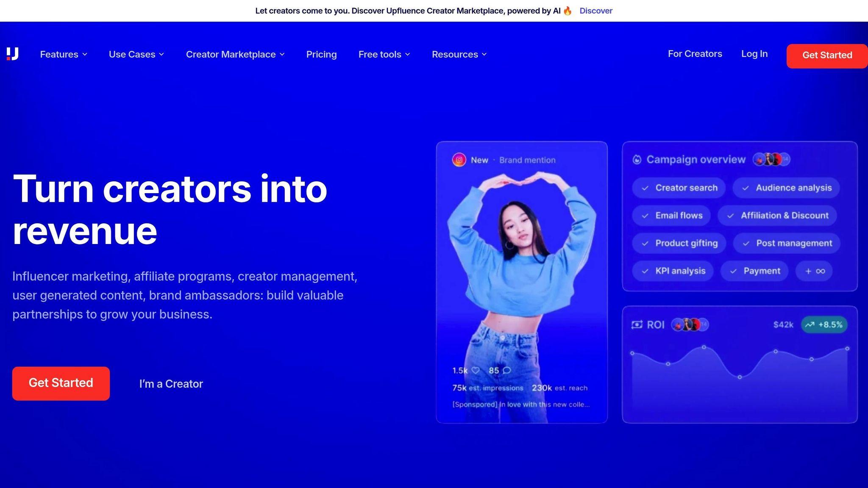Click the trending arrow in +8.5% badge
The width and height of the screenshot is (868, 488).
pos(810,325)
